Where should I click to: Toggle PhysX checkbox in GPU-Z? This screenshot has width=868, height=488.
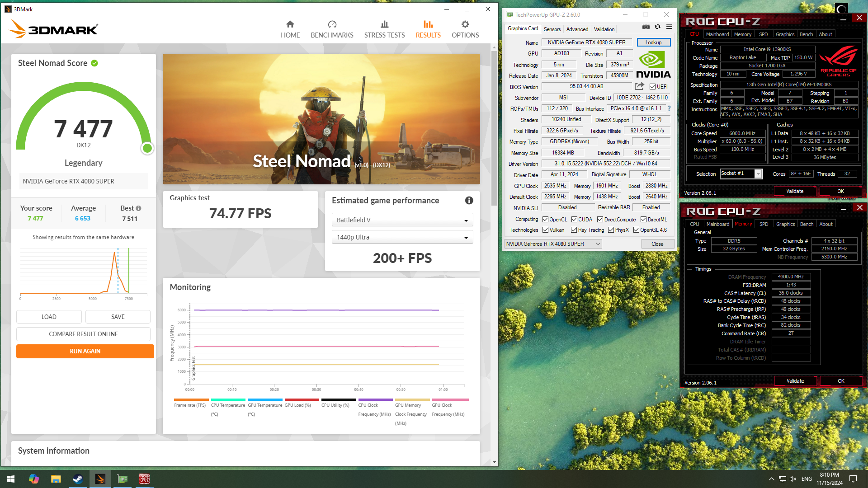coord(611,230)
